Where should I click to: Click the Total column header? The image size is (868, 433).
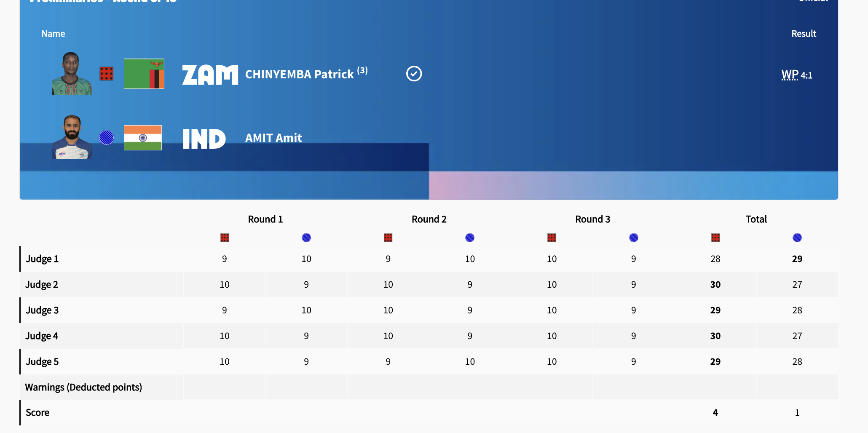pos(756,219)
